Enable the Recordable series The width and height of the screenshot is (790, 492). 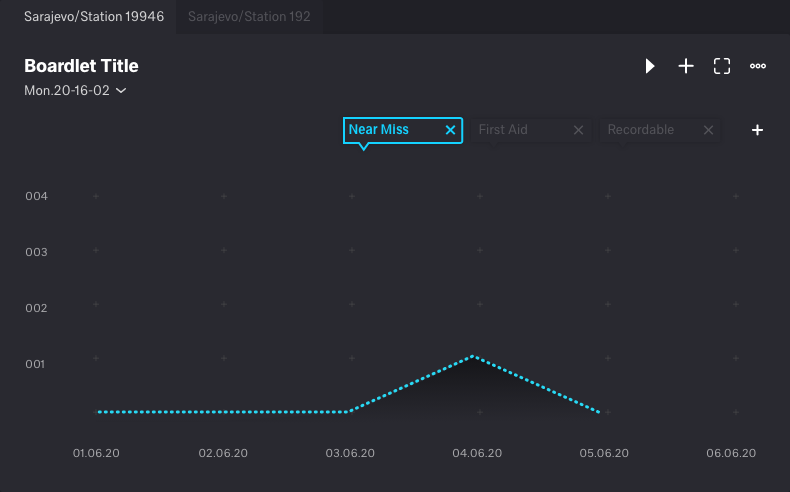(641, 130)
